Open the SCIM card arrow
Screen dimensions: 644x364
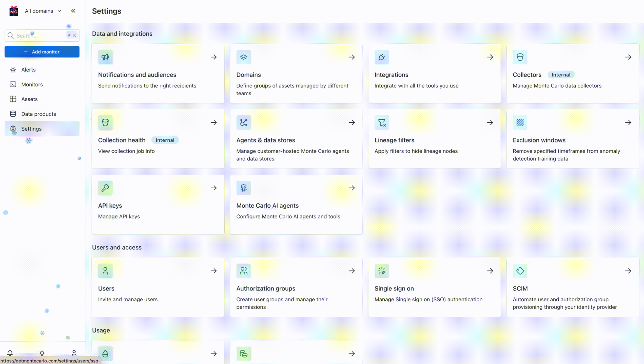pyautogui.click(x=628, y=271)
